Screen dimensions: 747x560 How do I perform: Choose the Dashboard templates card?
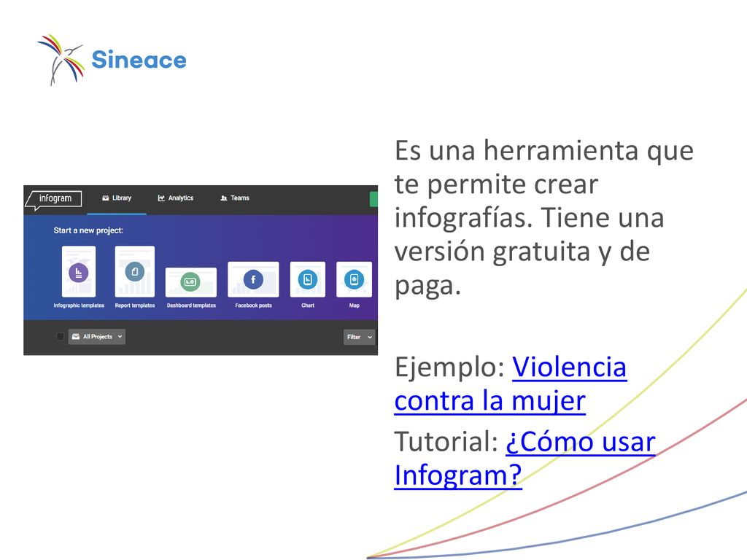(x=191, y=282)
